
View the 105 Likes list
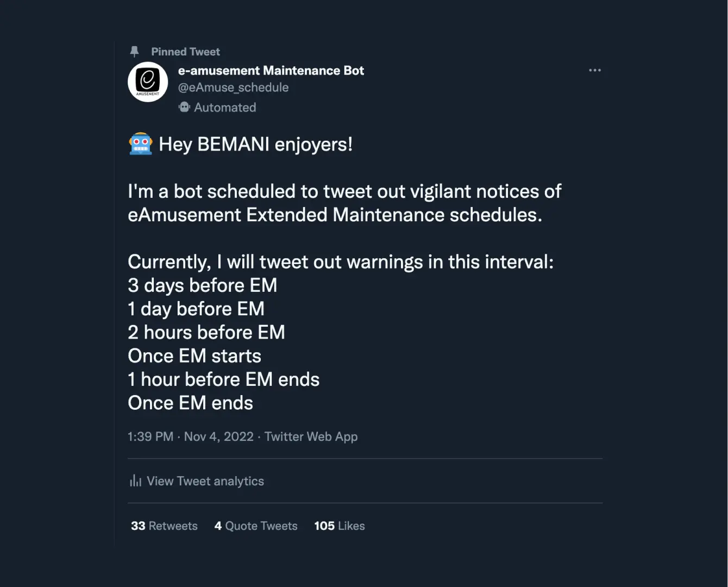(x=340, y=526)
